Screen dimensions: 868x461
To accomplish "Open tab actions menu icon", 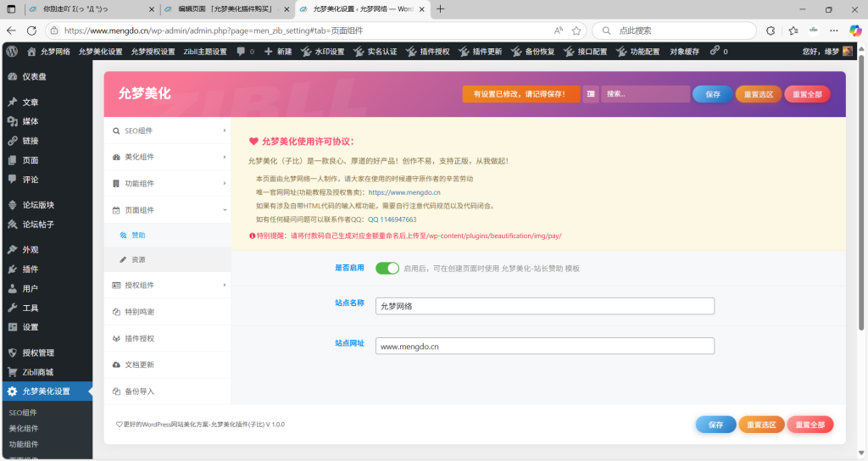I will click(x=11, y=8).
